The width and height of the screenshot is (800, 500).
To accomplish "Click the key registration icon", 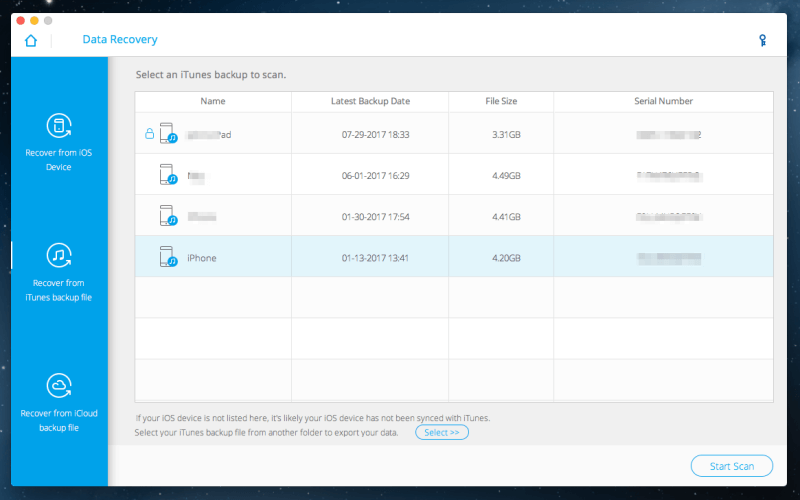I will pyautogui.click(x=763, y=40).
